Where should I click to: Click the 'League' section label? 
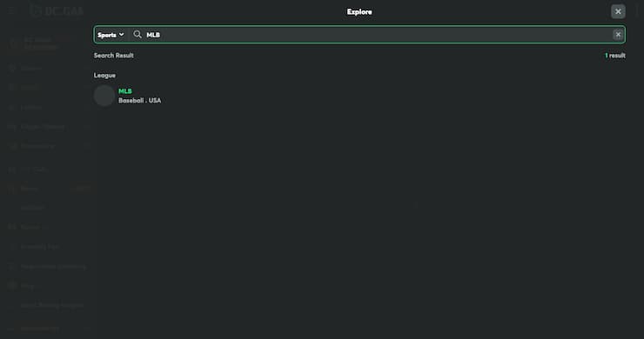[104, 76]
